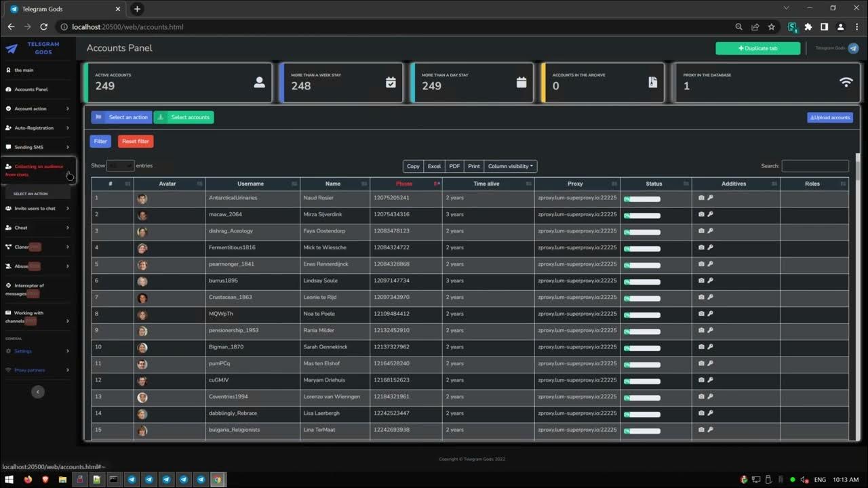Open Proxy partners sidebar item
The image size is (868, 488).
[x=37, y=370]
